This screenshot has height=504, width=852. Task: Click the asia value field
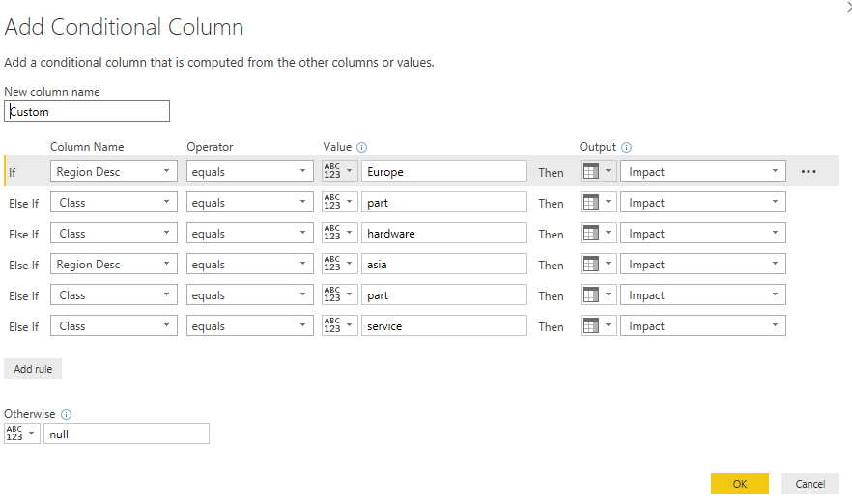pyautogui.click(x=444, y=264)
